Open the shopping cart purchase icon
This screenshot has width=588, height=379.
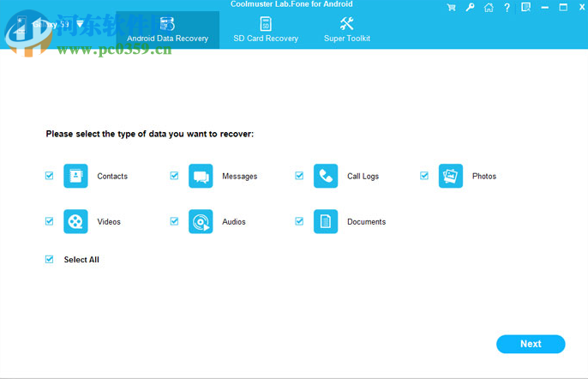coord(451,8)
